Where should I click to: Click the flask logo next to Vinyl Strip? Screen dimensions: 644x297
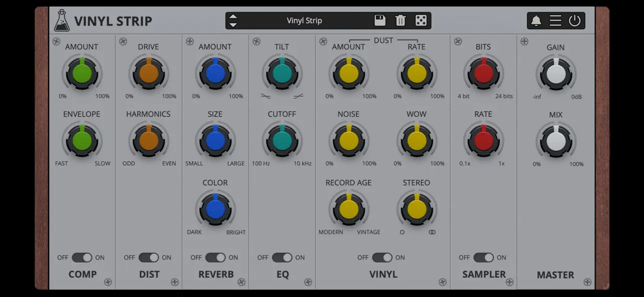61,20
